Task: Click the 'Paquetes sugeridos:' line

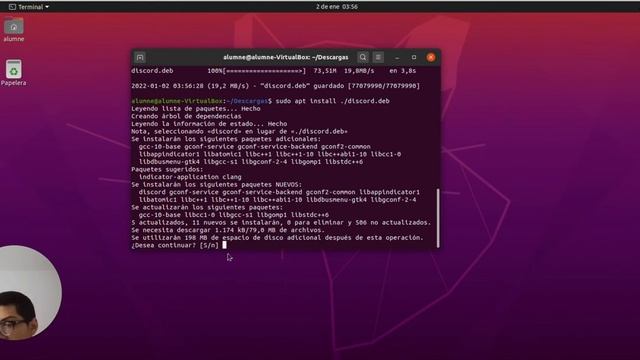Action: pos(167,169)
